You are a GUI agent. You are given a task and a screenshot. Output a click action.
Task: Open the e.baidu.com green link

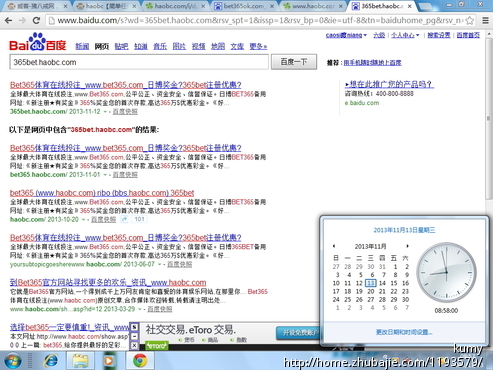(362, 103)
